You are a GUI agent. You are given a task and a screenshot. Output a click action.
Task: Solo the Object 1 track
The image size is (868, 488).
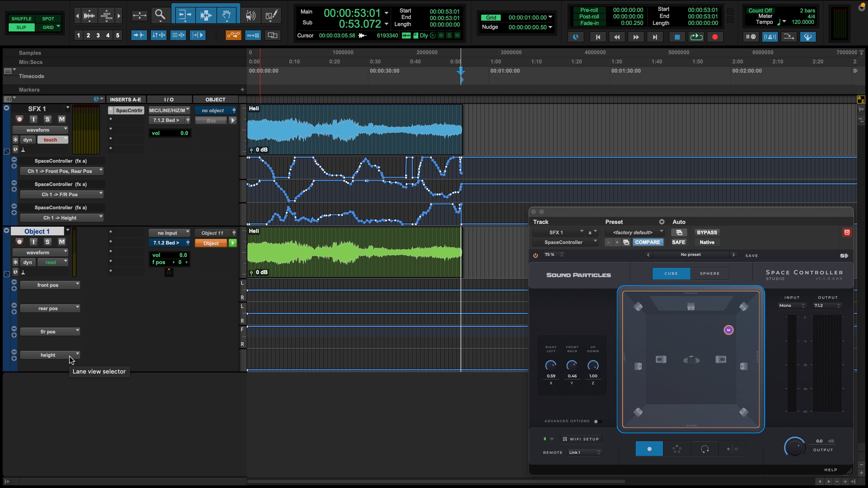(x=47, y=242)
